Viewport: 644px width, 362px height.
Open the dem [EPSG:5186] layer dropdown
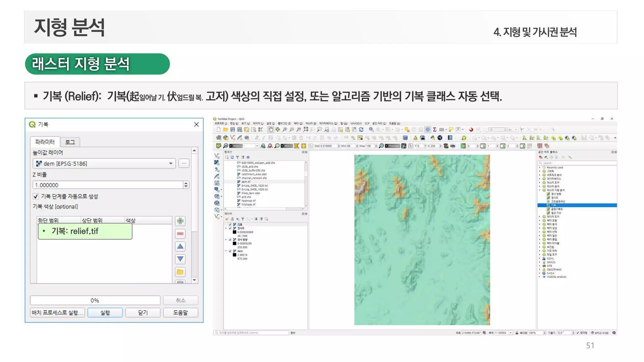coord(170,163)
